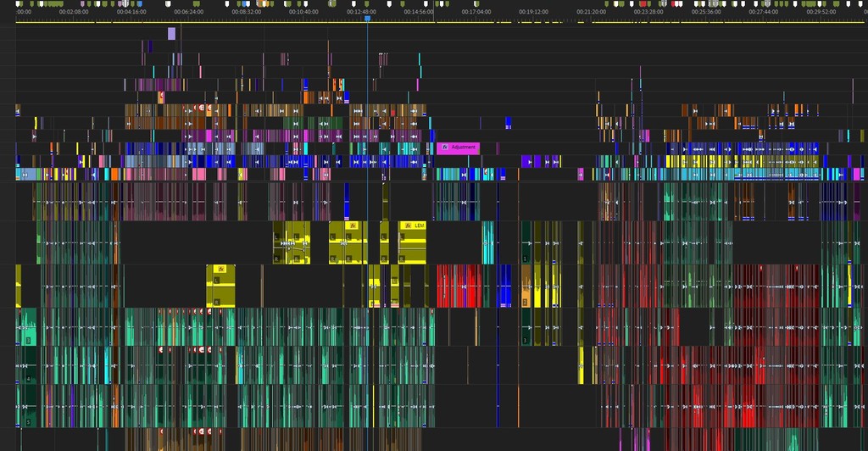Click the 00:14:56:00 timecode on the ruler
868x451 pixels.
[419, 12]
